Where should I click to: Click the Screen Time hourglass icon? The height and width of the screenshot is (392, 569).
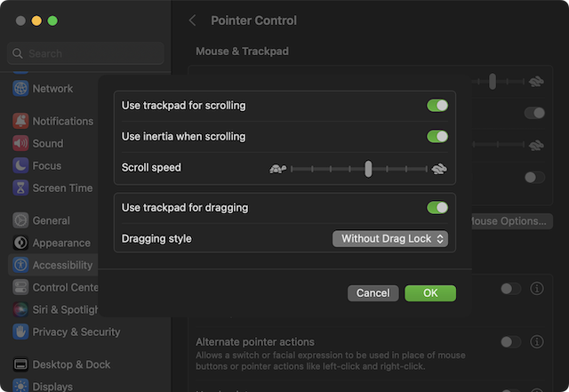[x=20, y=188]
